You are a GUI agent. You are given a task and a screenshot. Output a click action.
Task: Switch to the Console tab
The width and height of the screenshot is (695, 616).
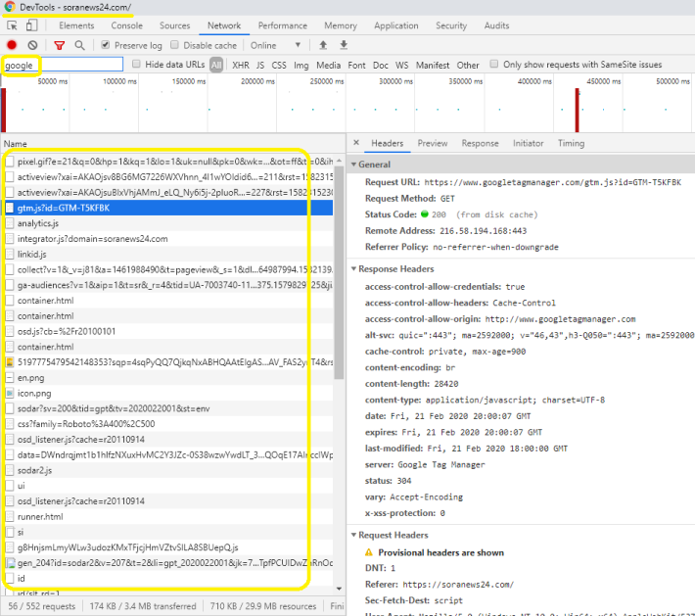click(127, 25)
